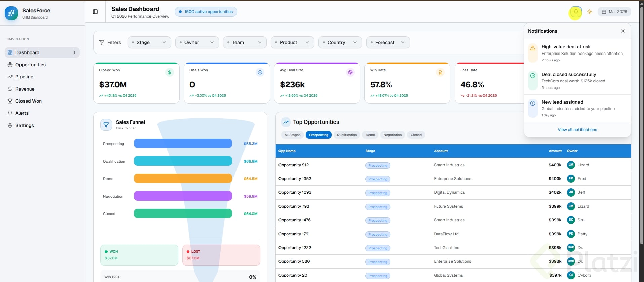Open the Opportunity 912 row
The image size is (644, 282).
tap(453, 165)
